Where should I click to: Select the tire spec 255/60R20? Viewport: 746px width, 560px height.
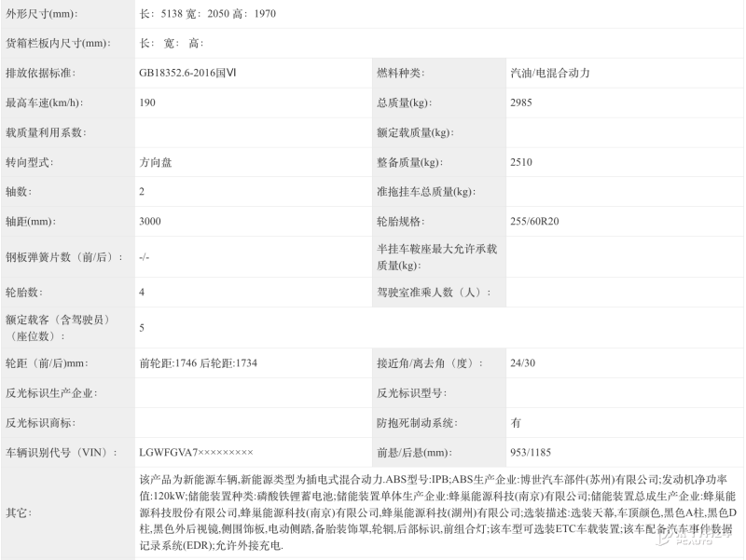tap(534, 222)
